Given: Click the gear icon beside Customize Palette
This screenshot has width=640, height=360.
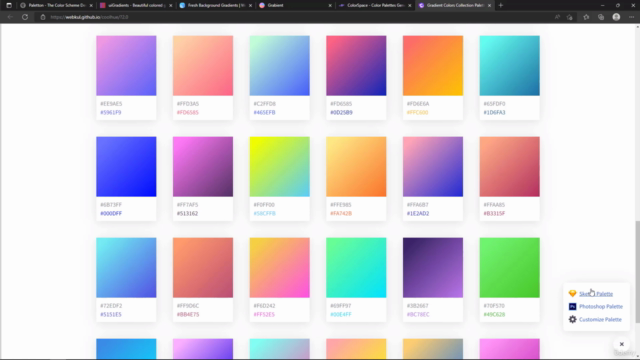Looking at the screenshot, I should pyautogui.click(x=573, y=319).
